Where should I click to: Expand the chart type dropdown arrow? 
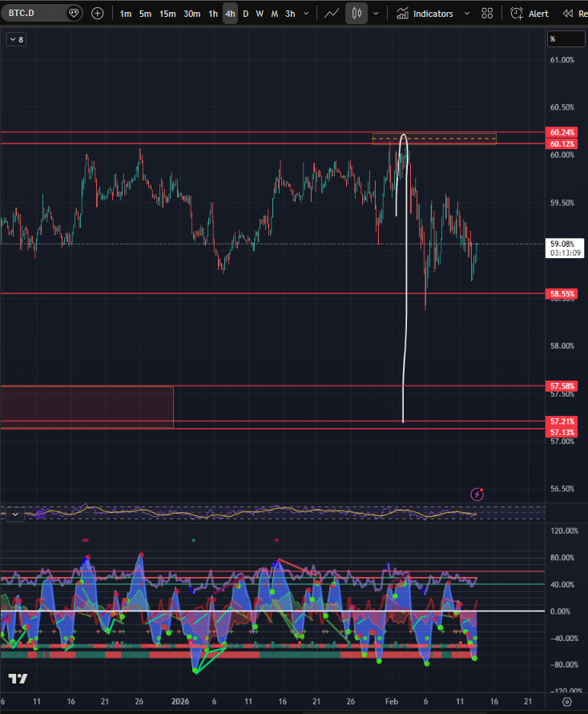376,14
